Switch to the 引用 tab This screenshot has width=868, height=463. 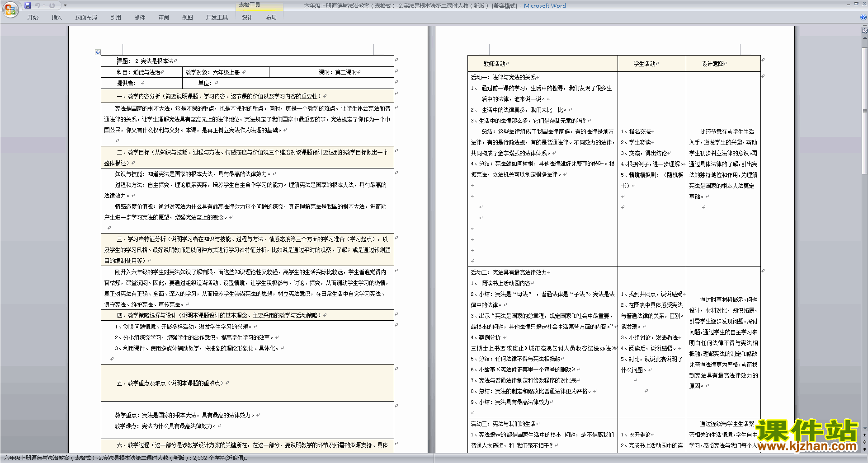click(116, 18)
